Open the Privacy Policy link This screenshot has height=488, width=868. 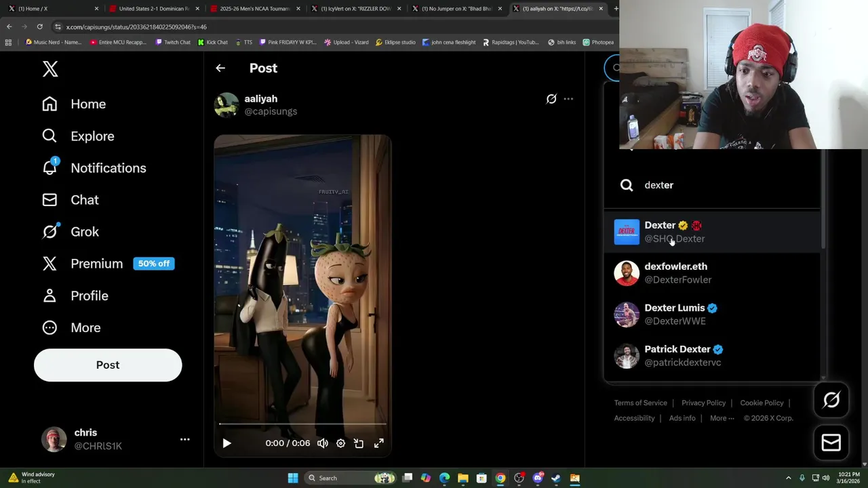click(x=703, y=403)
